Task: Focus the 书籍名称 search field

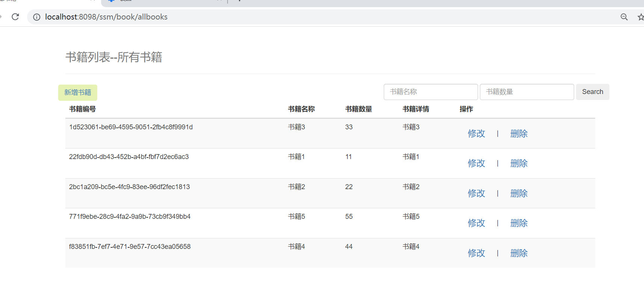Action: click(x=431, y=92)
